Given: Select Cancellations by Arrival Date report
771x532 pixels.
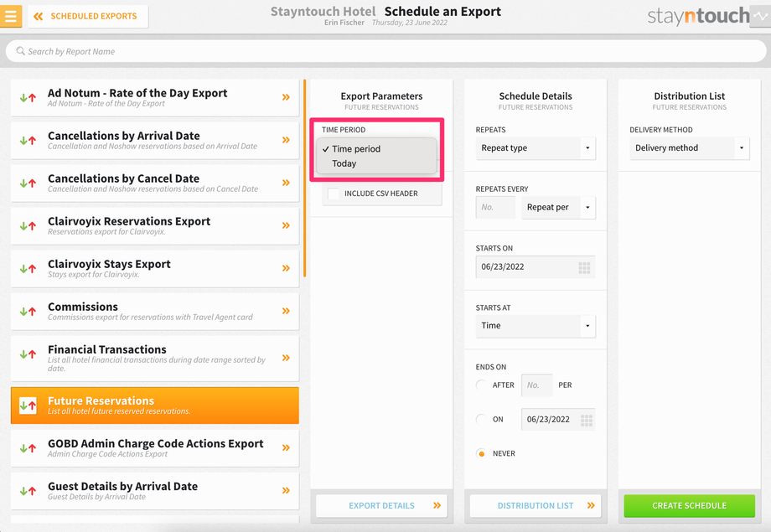Looking at the screenshot, I should tap(155, 140).
